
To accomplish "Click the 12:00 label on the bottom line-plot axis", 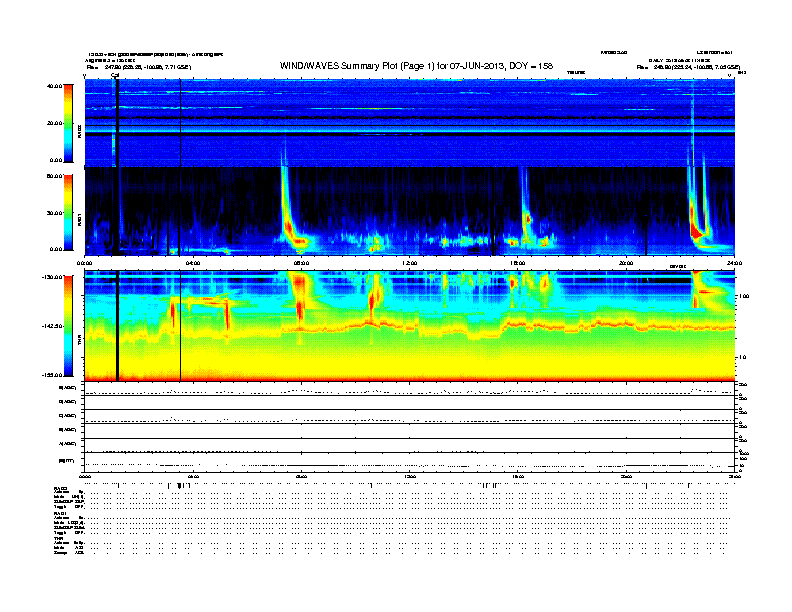I will [x=410, y=476].
